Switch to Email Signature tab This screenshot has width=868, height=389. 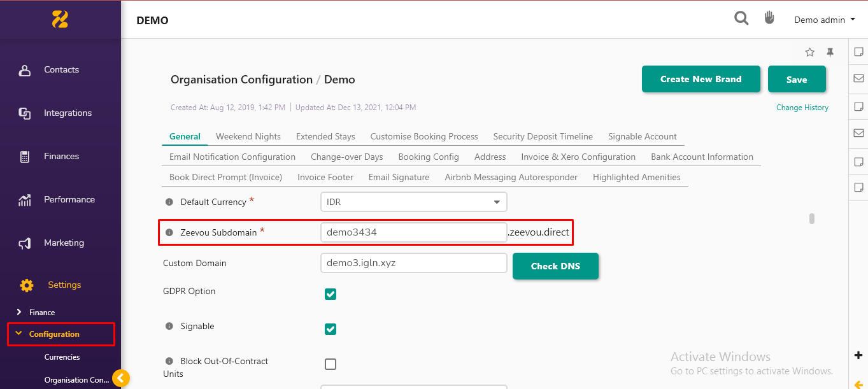399,177
